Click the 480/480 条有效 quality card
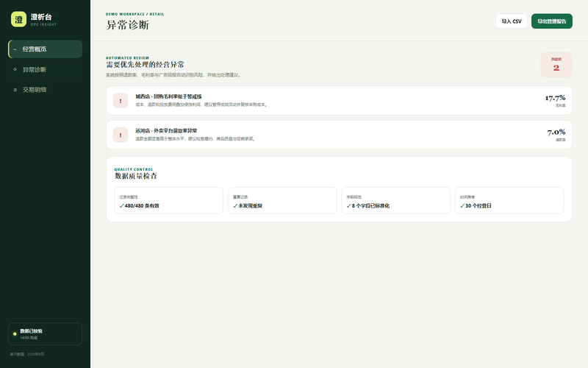The image size is (588, 368). point(169,200)
